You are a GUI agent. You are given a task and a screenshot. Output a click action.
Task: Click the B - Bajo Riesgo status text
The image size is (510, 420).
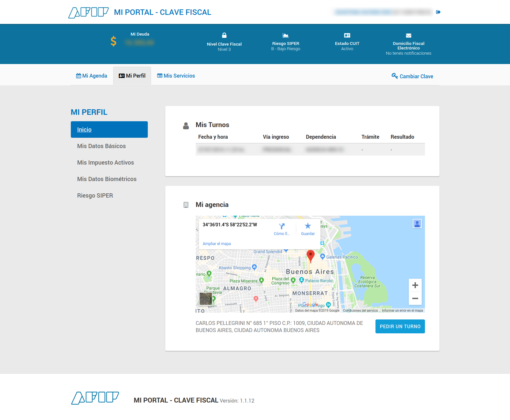coord(286,49)
